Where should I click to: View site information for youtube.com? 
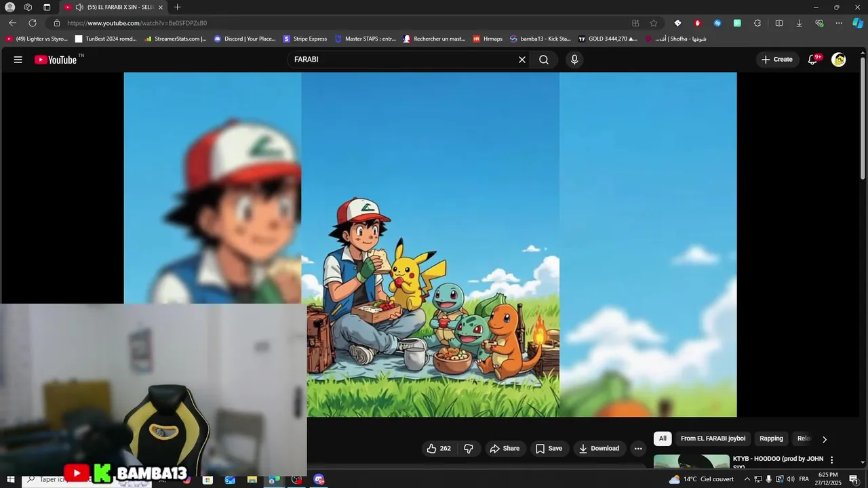pos(57,23)
